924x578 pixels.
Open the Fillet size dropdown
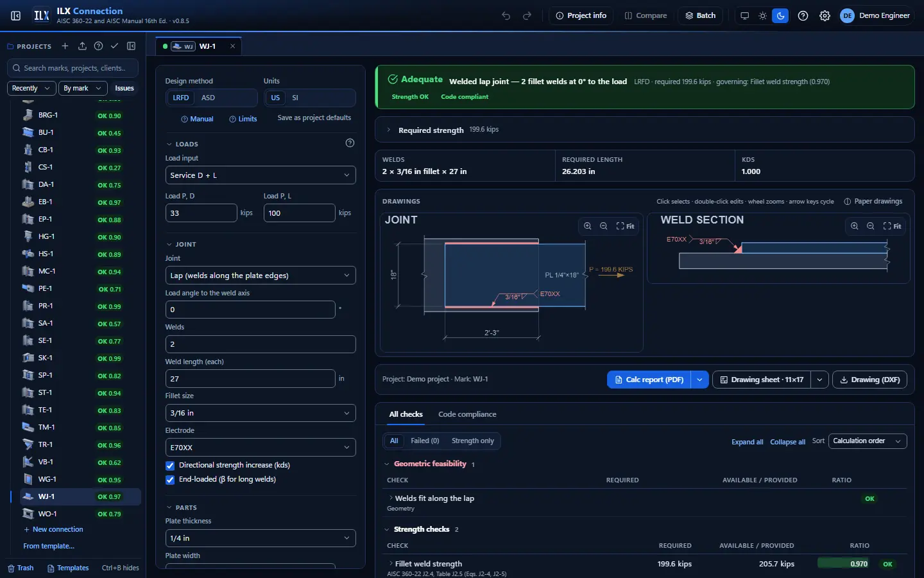point(261,413)
